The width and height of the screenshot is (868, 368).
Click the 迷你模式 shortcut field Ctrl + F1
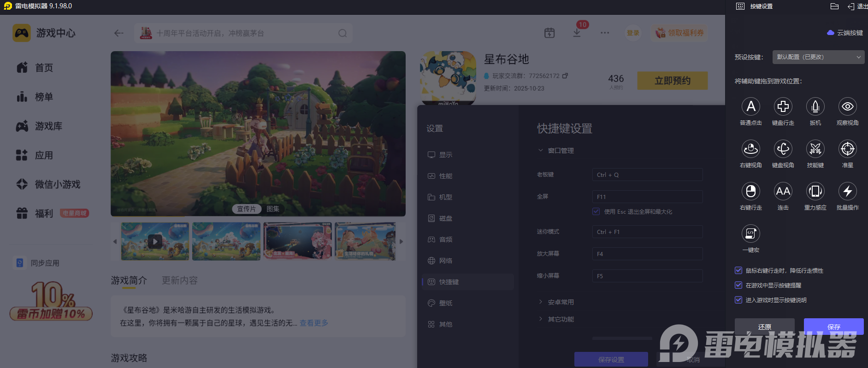point(647,232)
